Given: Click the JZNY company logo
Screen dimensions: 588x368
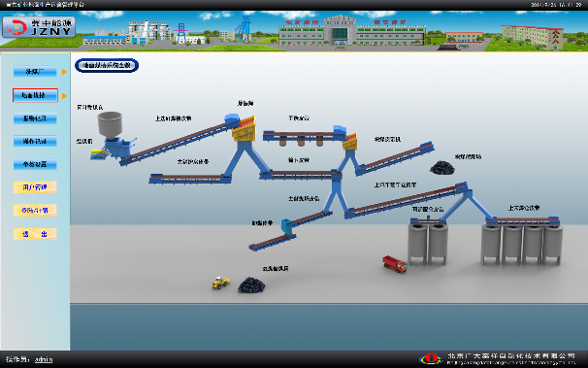Looking at the screenshot, I should [x=39, y=27].
